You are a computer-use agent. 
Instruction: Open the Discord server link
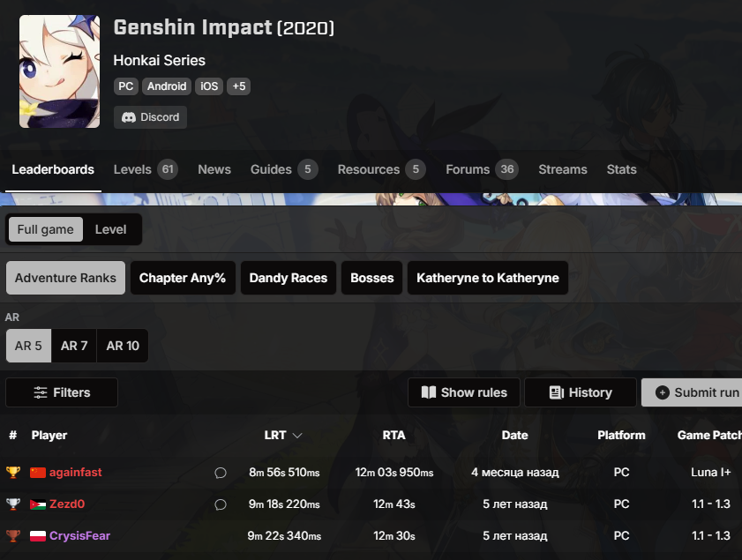(150, 117)
